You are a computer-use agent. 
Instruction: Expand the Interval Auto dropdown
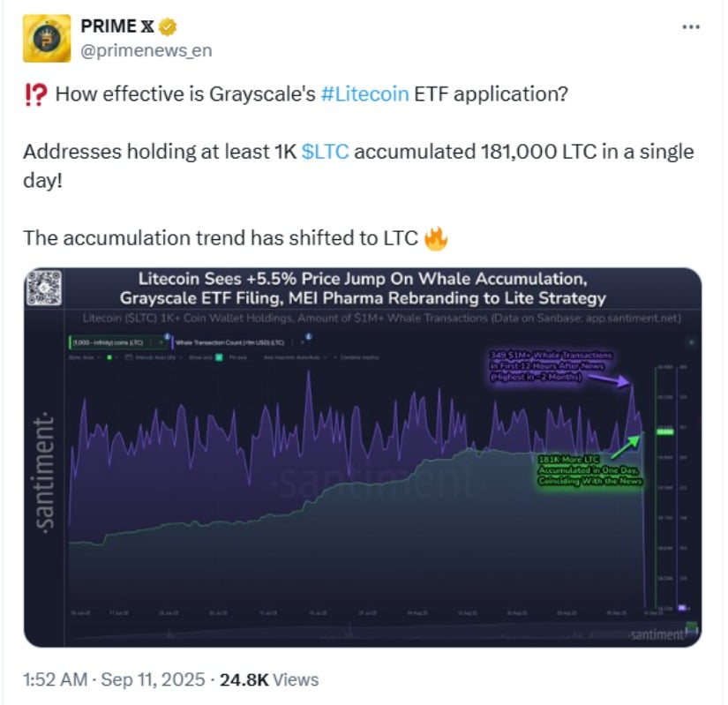click(x=152, y=357)
